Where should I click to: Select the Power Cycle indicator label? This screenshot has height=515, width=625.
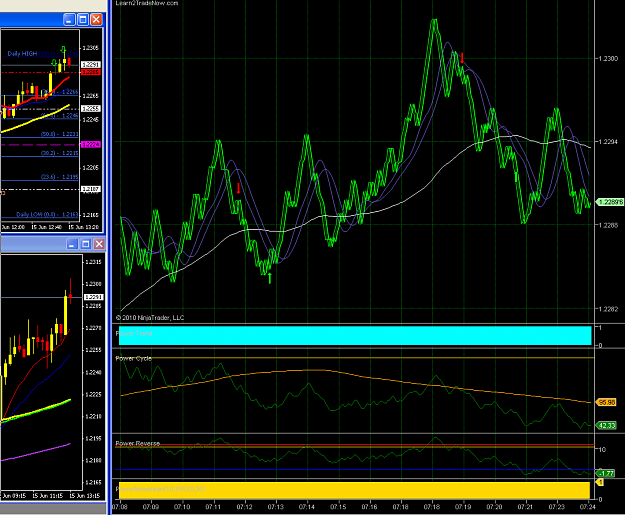(134, 358)
